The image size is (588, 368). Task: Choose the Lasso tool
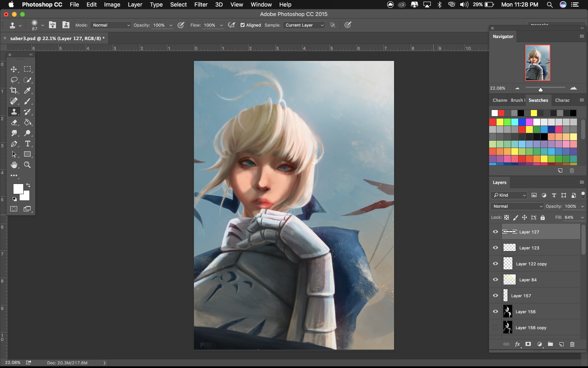pyautogui.click(x=14, y=80)
